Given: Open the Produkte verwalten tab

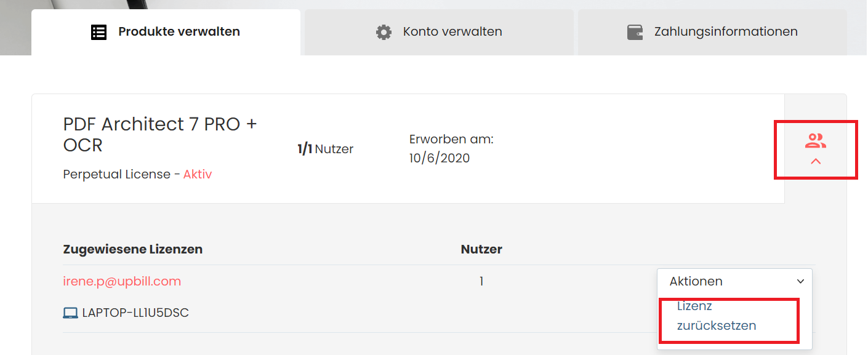Looking at the screenshot, I should pyautogui.click(x=166, y=32).
